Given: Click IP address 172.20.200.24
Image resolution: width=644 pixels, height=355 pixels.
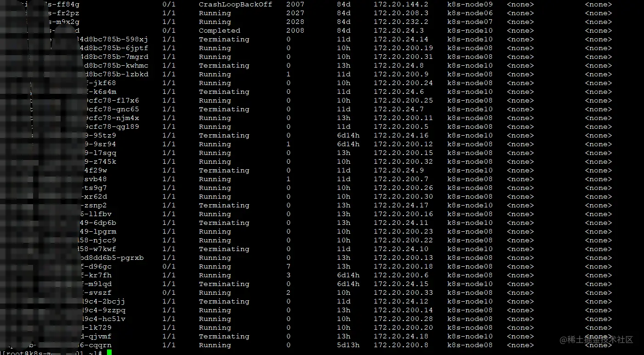Looking at the screenshot, I should 403,83.
